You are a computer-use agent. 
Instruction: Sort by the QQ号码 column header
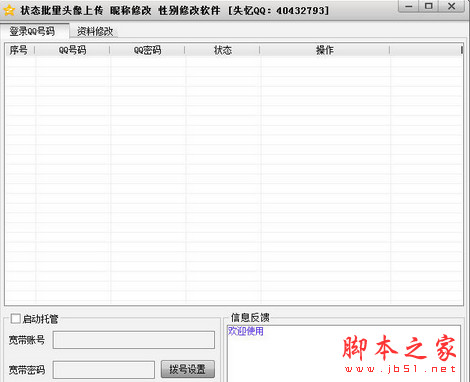(72, 50)
